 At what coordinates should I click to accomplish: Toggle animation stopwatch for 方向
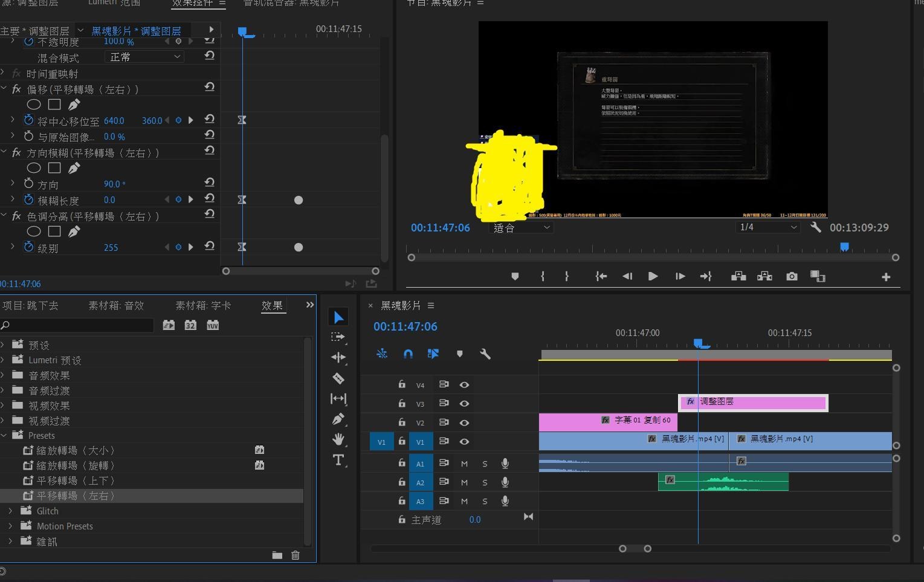[28, 184]
